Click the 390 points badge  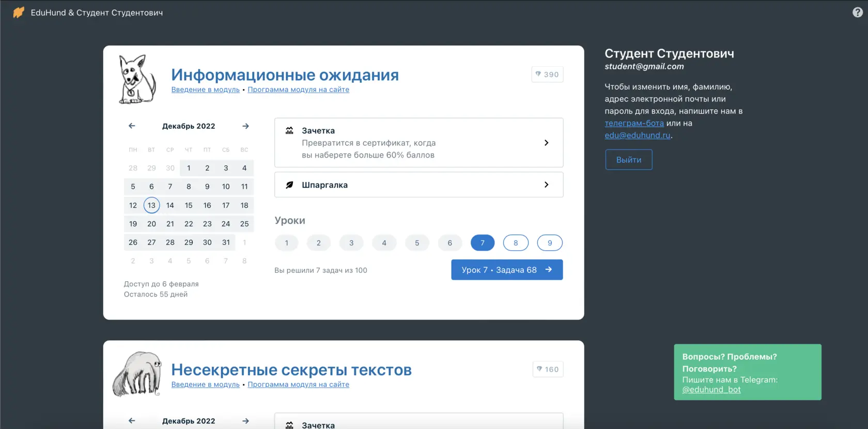click(547, 74)
